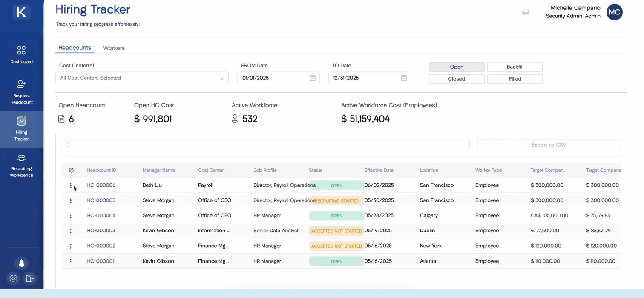The height and width of the screenshot is (298, 644).
Task: Open the TO Date calendar picker
Action: pos(403,78)
